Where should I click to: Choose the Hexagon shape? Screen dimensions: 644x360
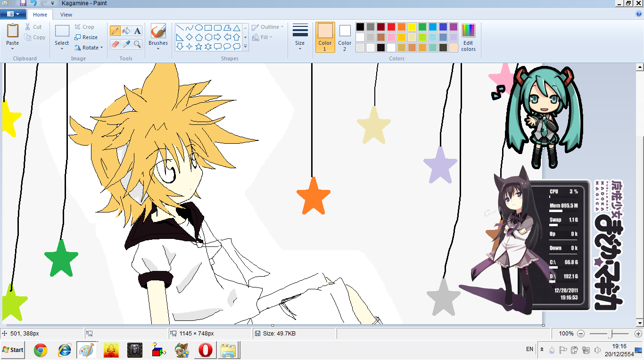pyautogui.click(x=208, y=37)
